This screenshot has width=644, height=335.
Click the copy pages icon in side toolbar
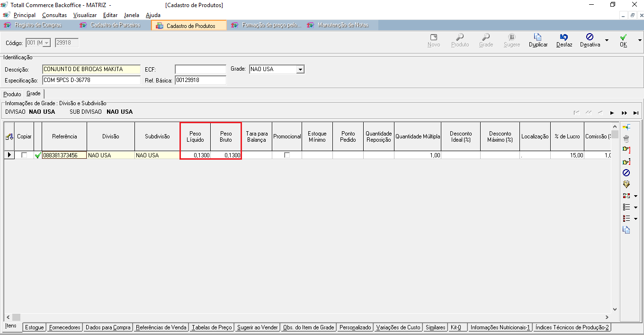pyautogui.click(x=626, y=230)
